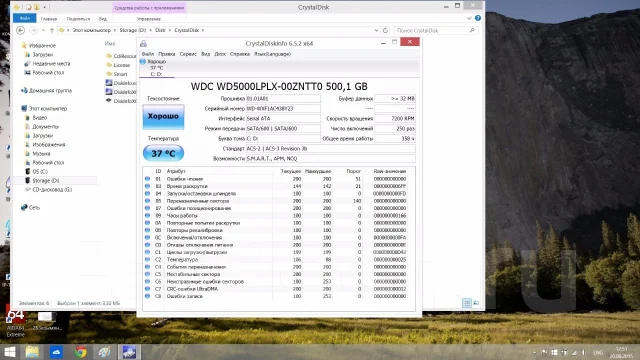Open Explorer Главная ribbon tab
The height and width of the screenshot is (360, 640).
(49, 19)
